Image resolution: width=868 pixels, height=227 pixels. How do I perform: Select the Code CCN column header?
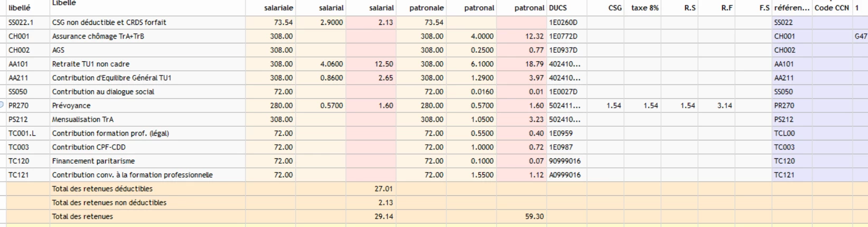coord(832,8)
